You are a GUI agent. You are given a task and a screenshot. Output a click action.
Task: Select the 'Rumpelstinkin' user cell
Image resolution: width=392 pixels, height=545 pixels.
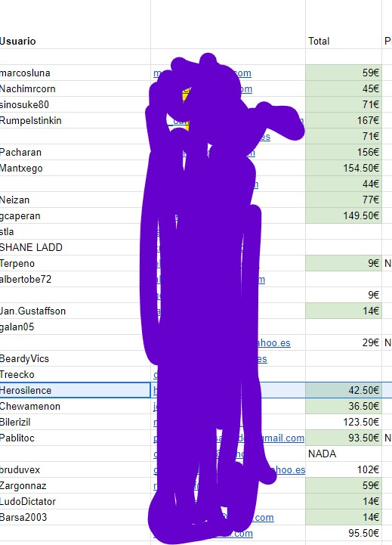coord(75,121)
